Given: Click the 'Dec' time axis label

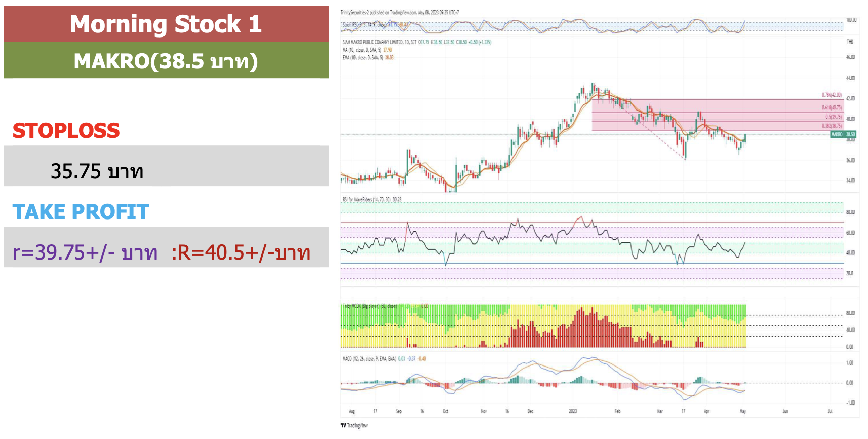Looking at the screenshot, I should click(x=530, y=411).
